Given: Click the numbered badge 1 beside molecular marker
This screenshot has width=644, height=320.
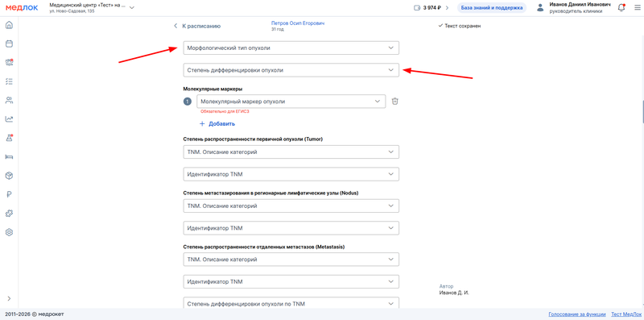Looking at the screenshot, I should 188,102.
